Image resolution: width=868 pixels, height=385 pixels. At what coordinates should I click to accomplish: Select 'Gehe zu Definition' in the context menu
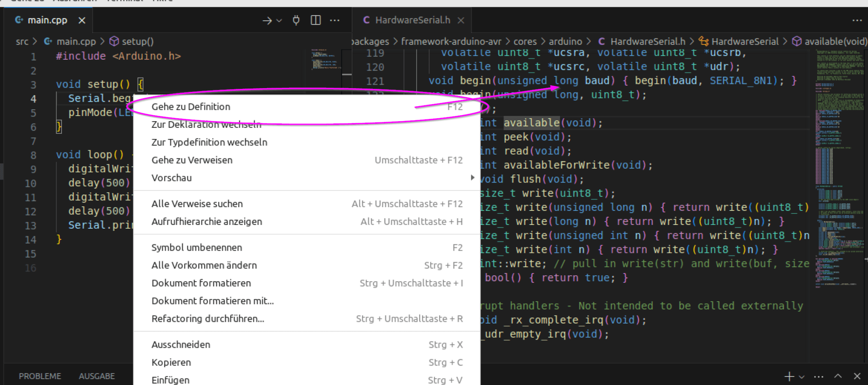191,107
